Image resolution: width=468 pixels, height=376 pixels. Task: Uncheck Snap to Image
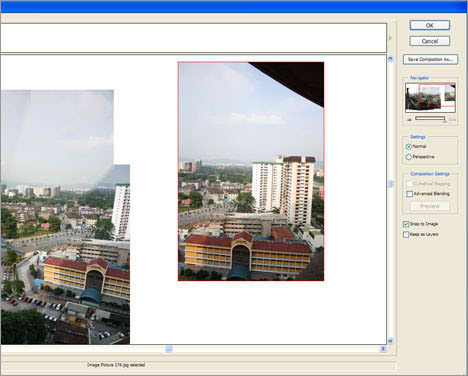(x=406, y=224)
